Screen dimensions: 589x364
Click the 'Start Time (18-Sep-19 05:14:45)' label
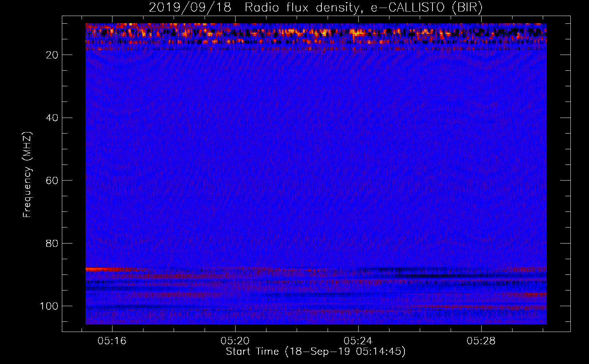316,352
